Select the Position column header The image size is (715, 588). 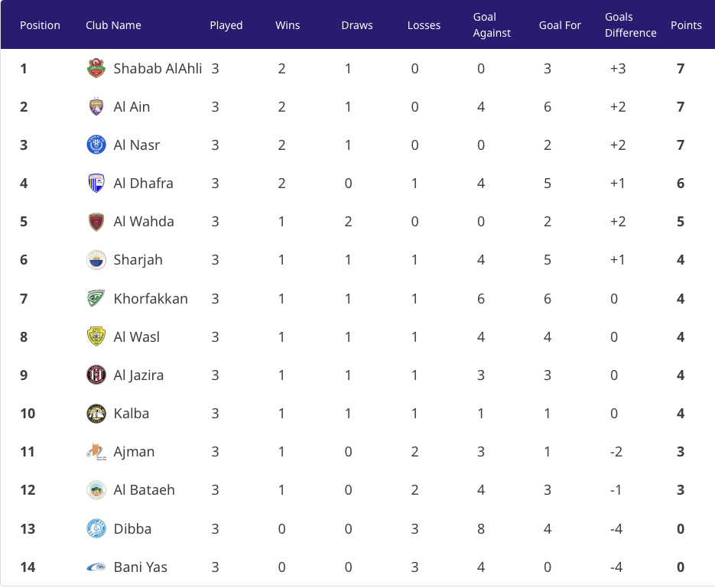point(40,25)
